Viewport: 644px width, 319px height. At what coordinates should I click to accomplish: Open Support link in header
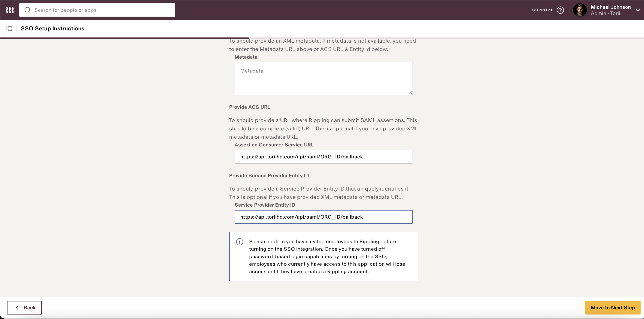(x=542, y=10)
